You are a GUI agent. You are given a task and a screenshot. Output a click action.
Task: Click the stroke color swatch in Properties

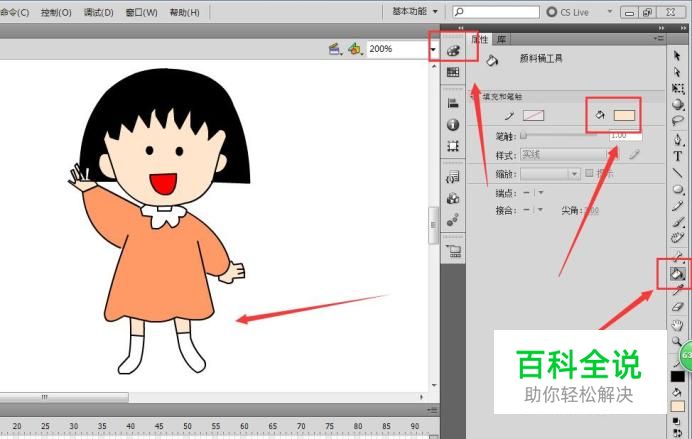533,116
